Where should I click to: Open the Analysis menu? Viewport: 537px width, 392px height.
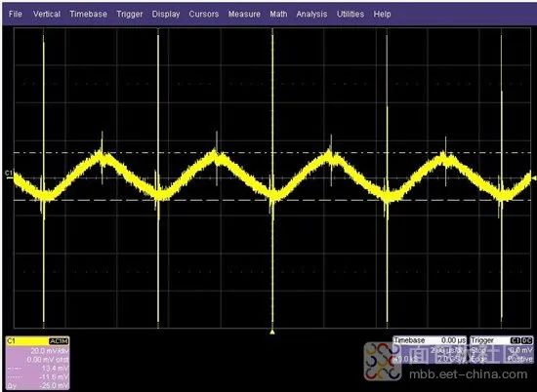point(311,14)
